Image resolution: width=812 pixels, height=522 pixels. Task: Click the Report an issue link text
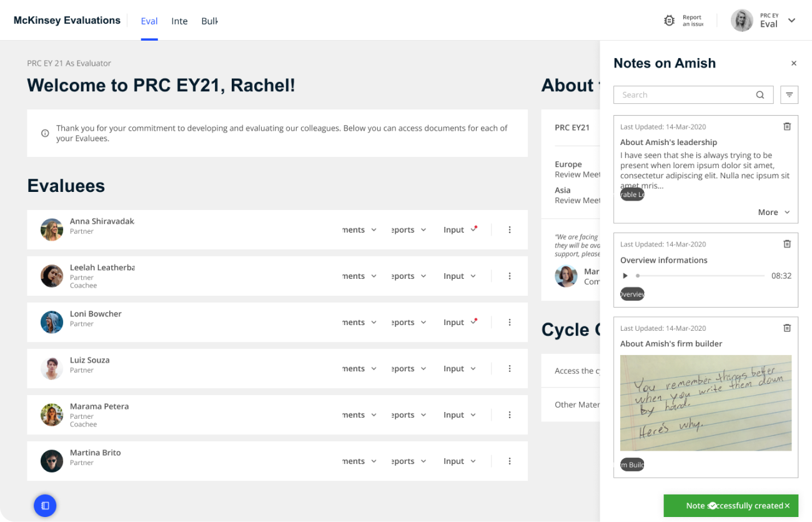pos(693,21)
